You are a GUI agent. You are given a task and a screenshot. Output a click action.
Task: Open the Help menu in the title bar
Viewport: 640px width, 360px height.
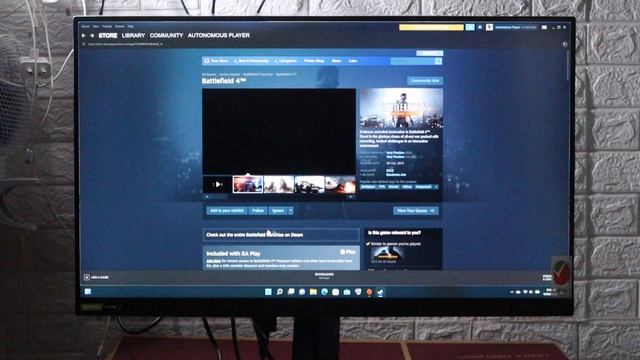(131, 27)
